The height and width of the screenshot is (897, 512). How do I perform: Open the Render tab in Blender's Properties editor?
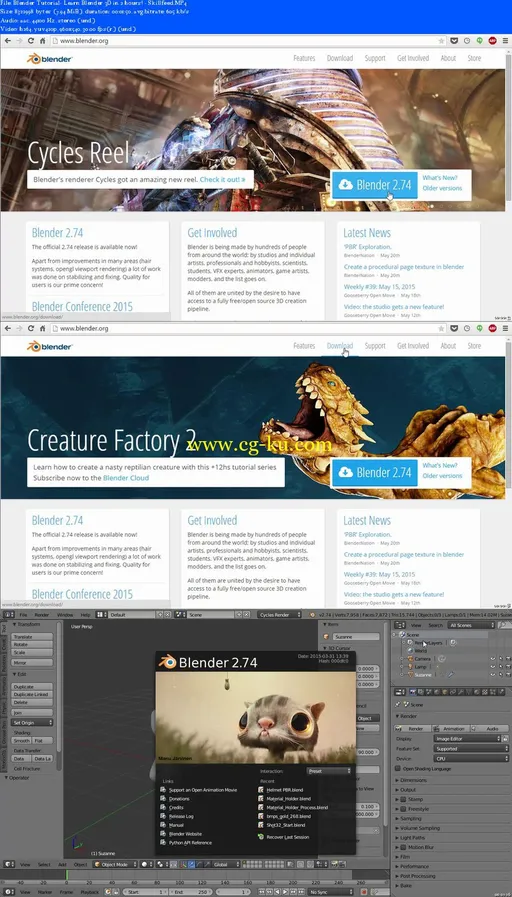[412, 692]
